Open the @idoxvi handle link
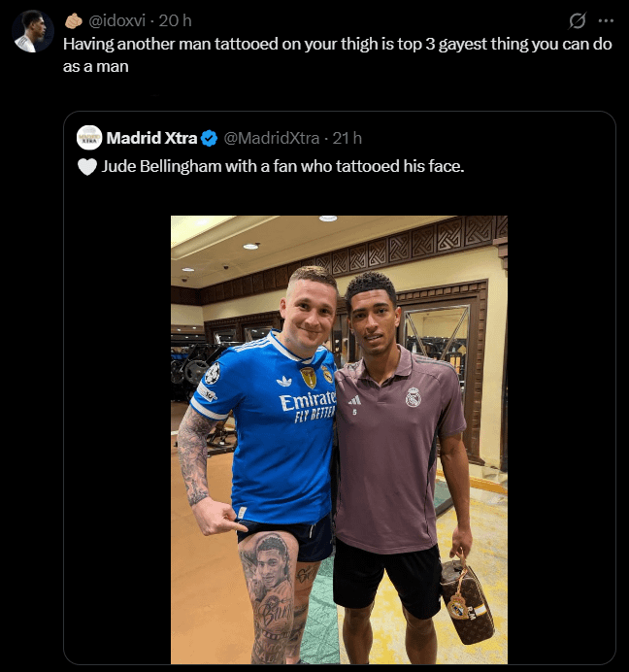629x672 pixels. [122, 20]
